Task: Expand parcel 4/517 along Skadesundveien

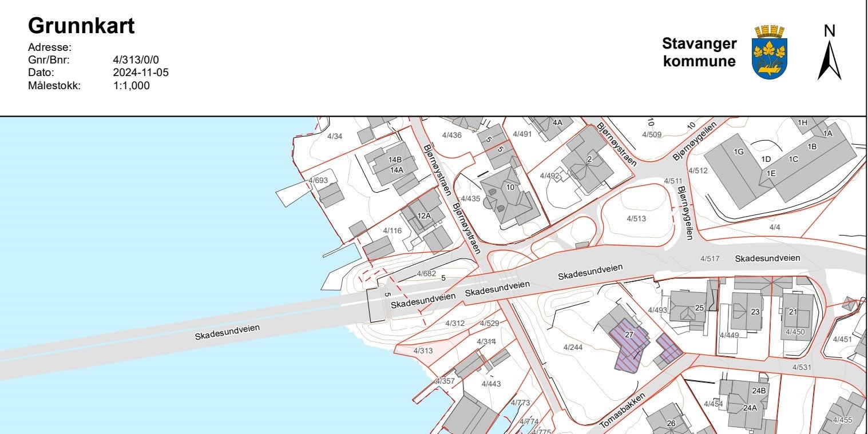Action: (710, 258)
